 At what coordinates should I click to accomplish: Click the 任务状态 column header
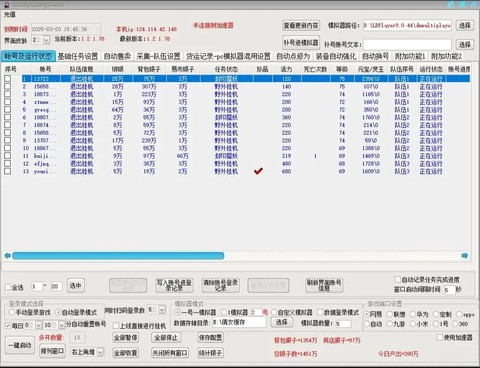[226, 69]
